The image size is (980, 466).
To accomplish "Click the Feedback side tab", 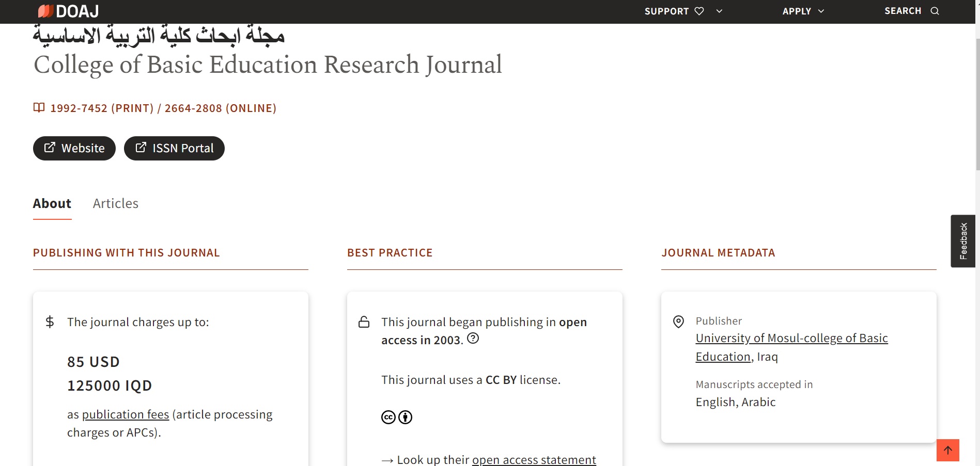I will (x=963, y=241).
